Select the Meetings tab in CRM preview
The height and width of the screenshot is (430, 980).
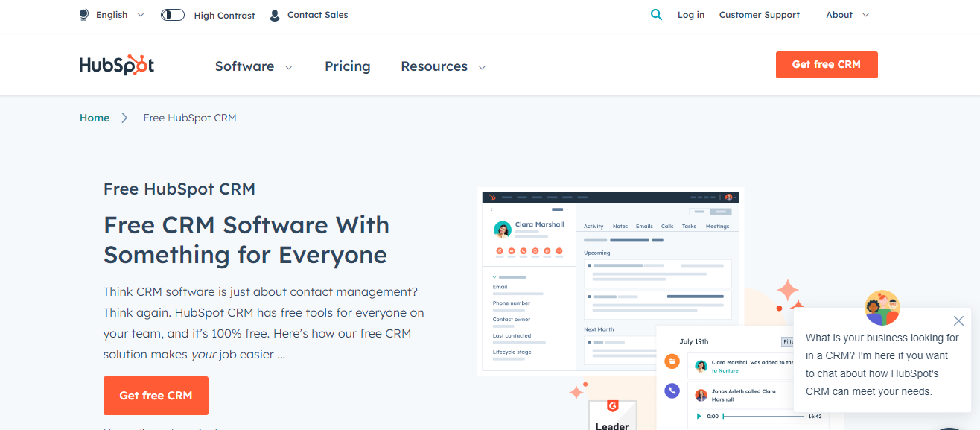[718, 226]
